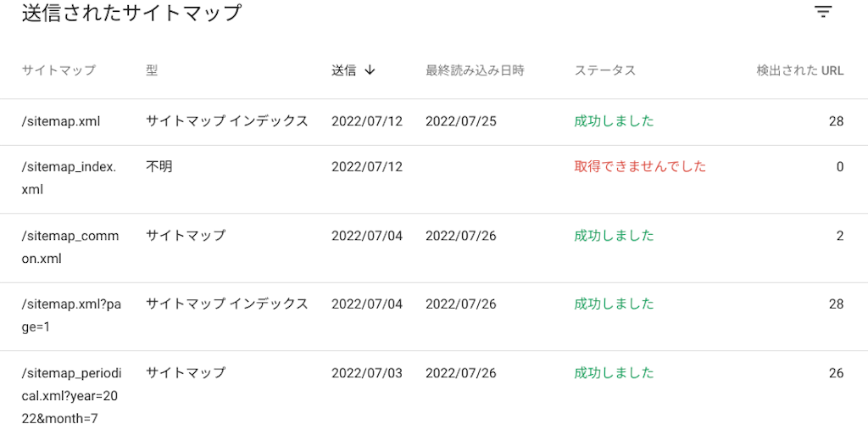Sort by サイトマップ column header

tap(58, 70)
